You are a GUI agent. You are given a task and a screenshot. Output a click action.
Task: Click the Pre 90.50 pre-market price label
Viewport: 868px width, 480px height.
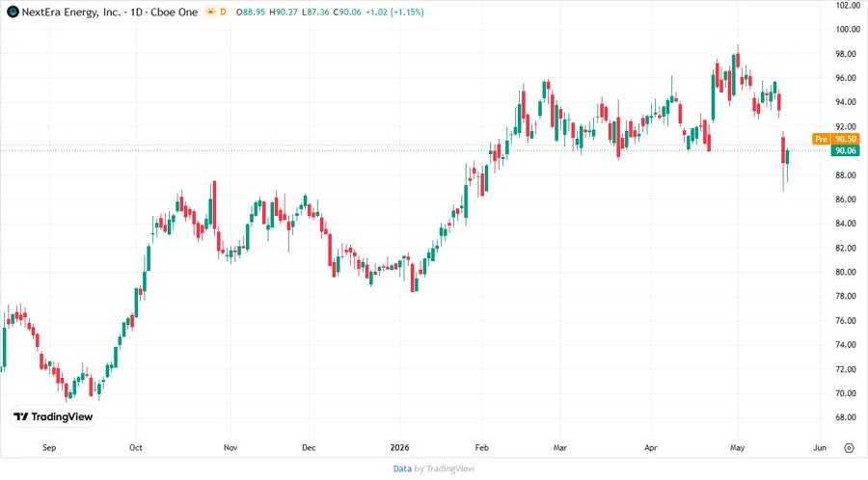pyautogui.click(x=836, y=139)
